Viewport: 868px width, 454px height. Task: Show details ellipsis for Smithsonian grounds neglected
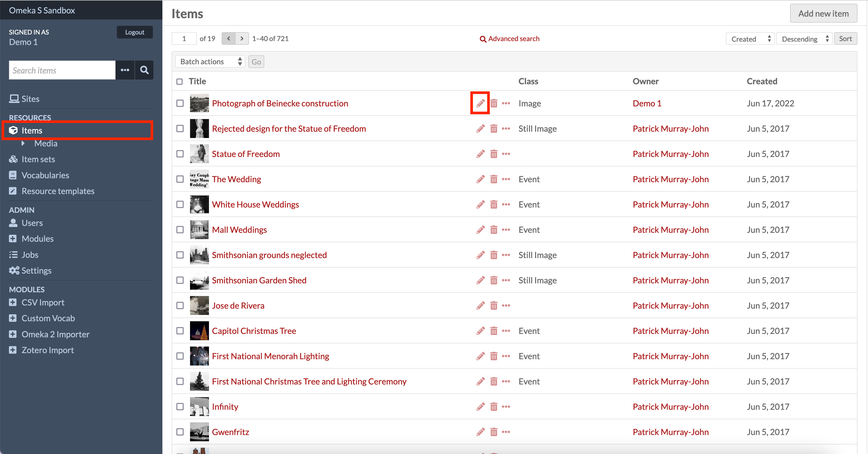pyautogui.click(x=506, y=255)
